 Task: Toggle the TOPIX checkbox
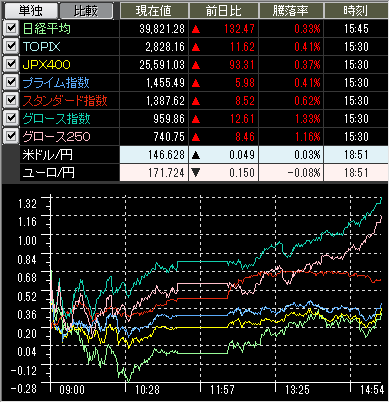point(11,46)
